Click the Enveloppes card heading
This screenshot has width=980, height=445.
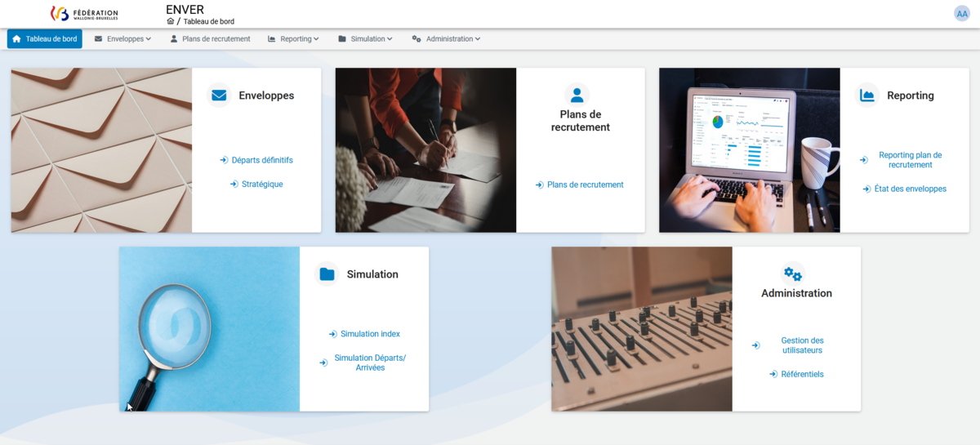point(266,96)
